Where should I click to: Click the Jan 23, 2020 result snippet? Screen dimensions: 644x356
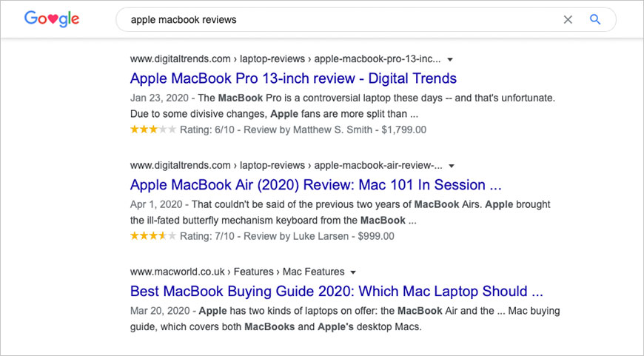343,106
